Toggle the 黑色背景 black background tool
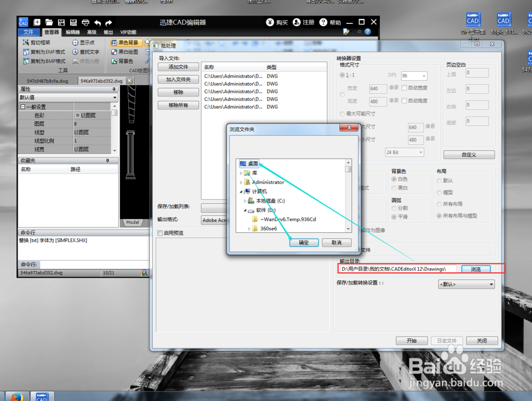Screen dimensions: 532x401 click(x=126, y=43)
